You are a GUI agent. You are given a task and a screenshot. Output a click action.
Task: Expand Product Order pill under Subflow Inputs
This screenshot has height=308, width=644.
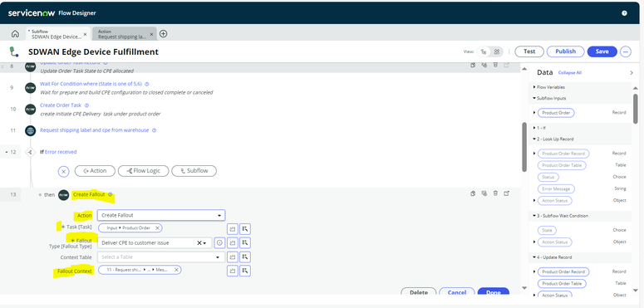click(534, 112)
